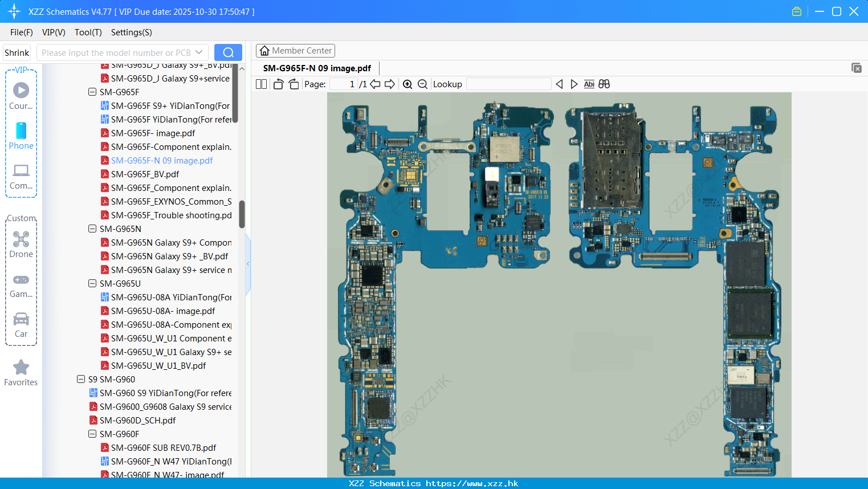Select the Phone category

(x=21, y=136)
